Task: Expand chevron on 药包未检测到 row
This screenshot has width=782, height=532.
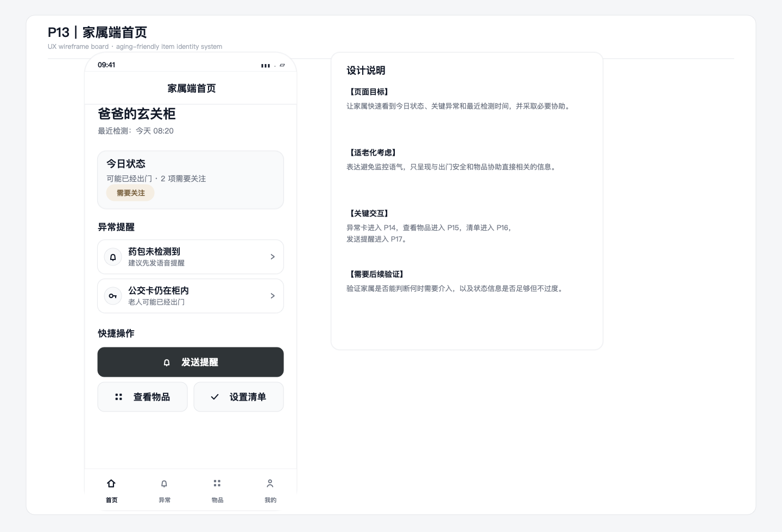Action: tap(273, 257)
